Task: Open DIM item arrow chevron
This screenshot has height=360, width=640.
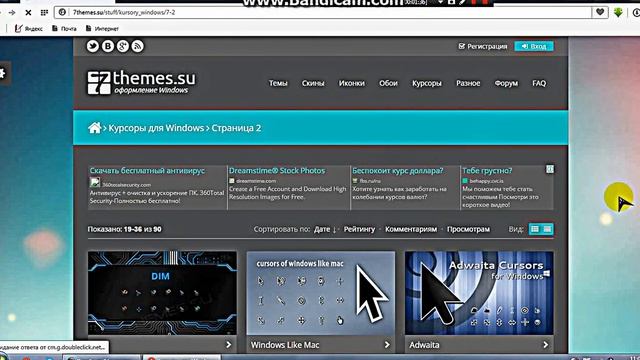Action: click(x=229, y=345)
